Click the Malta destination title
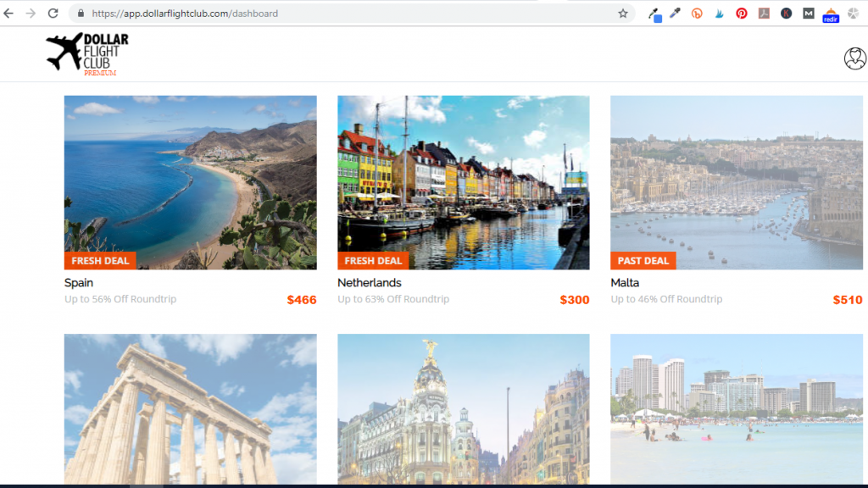Viewport: 868px width, 488px height. point(625,283)
